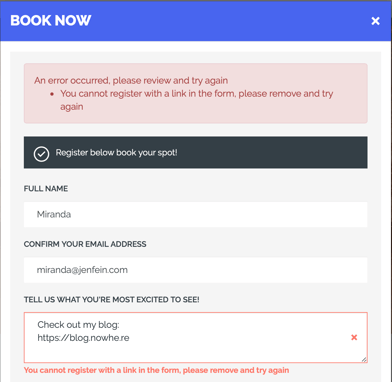Click the https://blog.nowhe.re text in the textarea

tap(83, 338)
